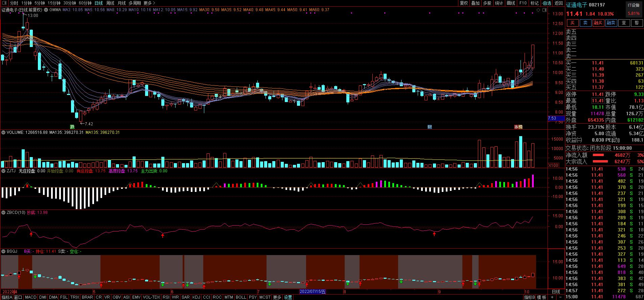Switch indicator to MCST

click(265, 297)
